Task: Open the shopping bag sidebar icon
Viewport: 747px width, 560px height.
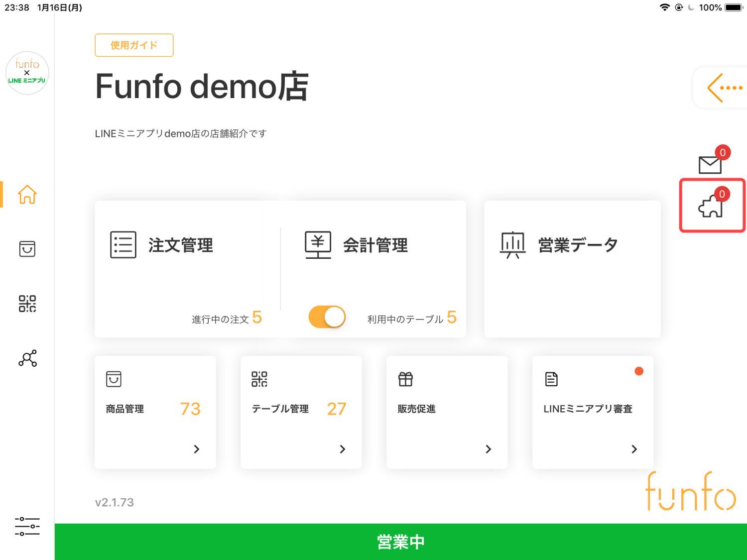Action: 27,249
